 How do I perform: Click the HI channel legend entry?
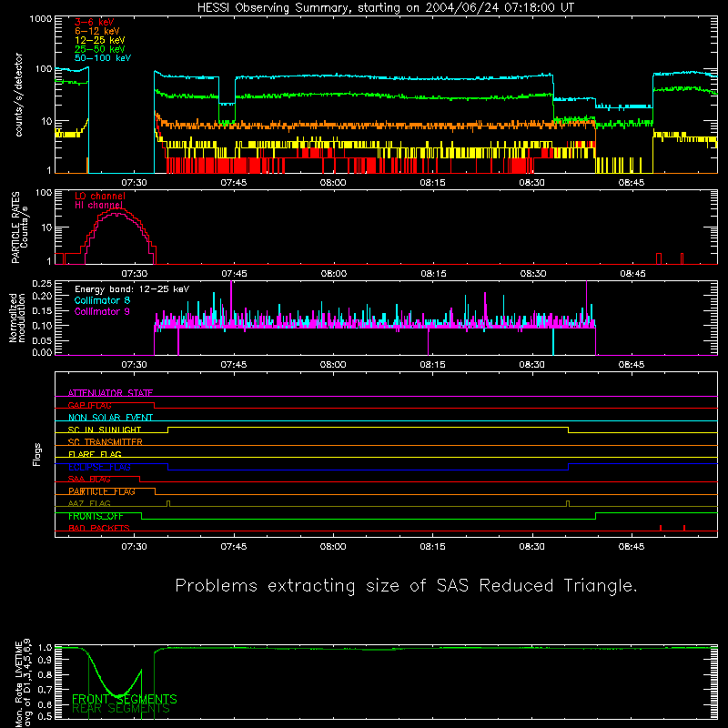(x=98, y=206)
